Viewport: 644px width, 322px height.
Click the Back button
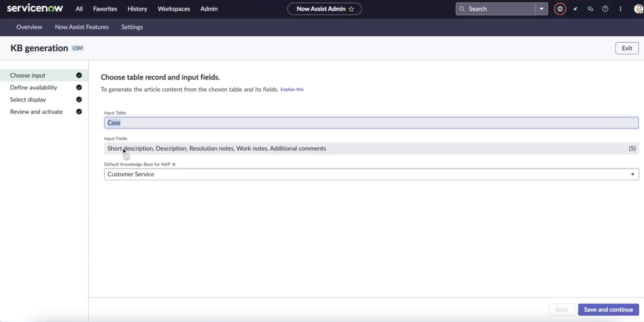click(x=562, y=310)
